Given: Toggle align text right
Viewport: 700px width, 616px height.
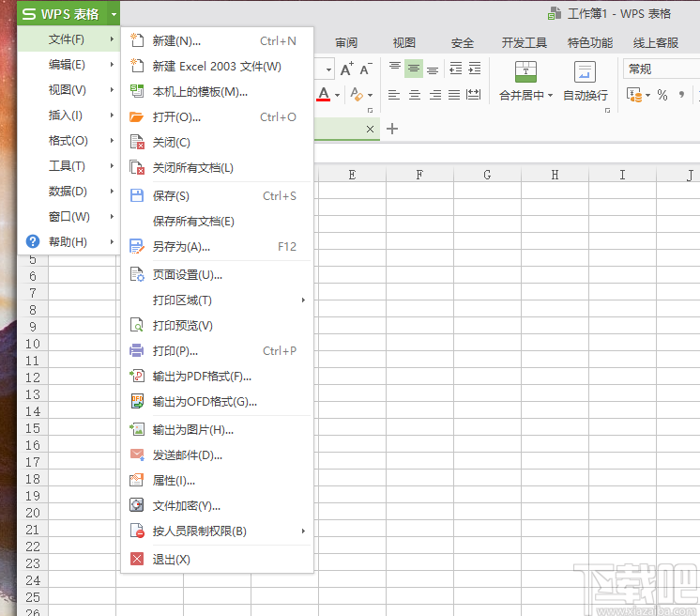Looking at the screenshot, I should [x=434, y=95].
